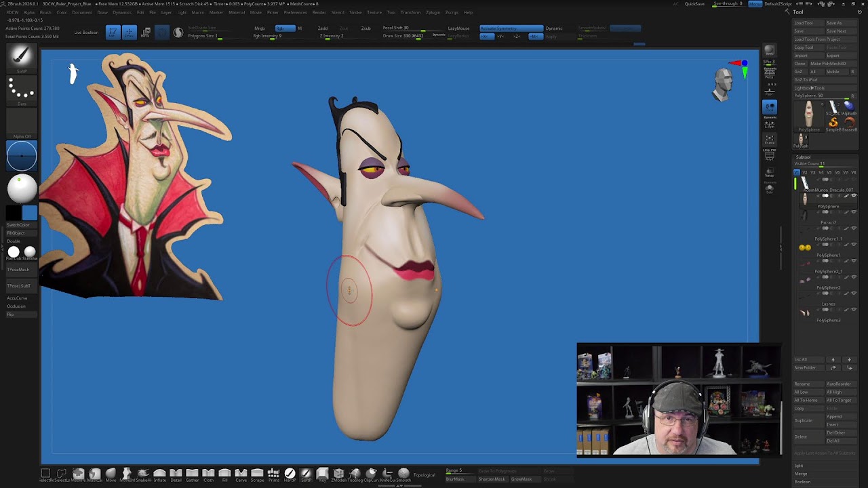
Task: Click the Dracula reference image
Action: point(136,178)
